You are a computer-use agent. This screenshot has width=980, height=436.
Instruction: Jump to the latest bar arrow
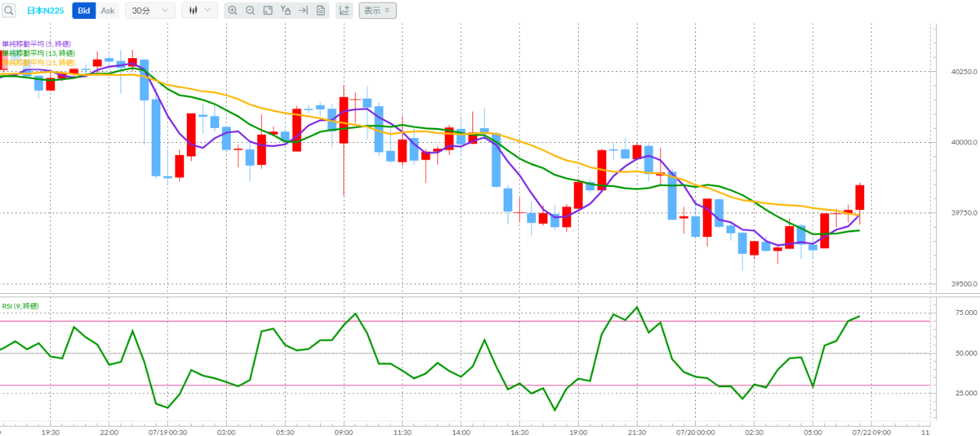303,11
